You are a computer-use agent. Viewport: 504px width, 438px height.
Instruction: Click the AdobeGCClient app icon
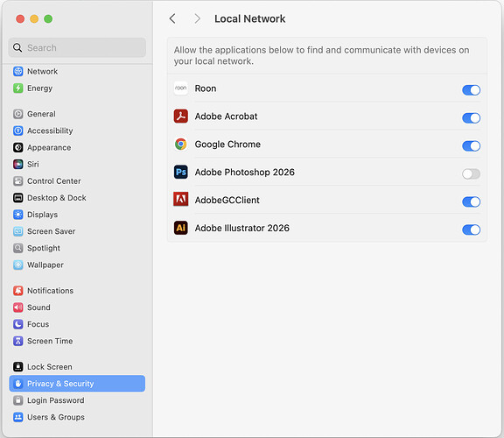[x=180, y=200]
